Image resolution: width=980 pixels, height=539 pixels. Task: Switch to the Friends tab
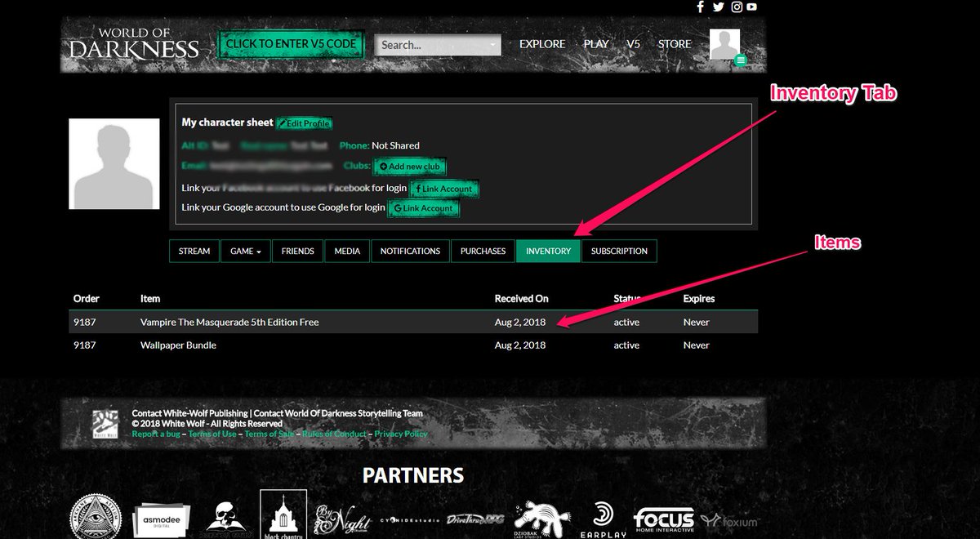tap(298, 252)
